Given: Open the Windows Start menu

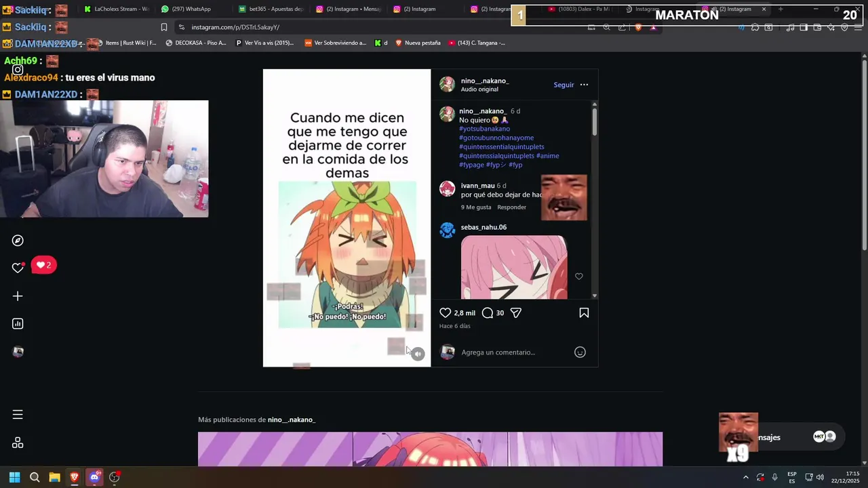Looking at the screenshot, I should (14, 477).
